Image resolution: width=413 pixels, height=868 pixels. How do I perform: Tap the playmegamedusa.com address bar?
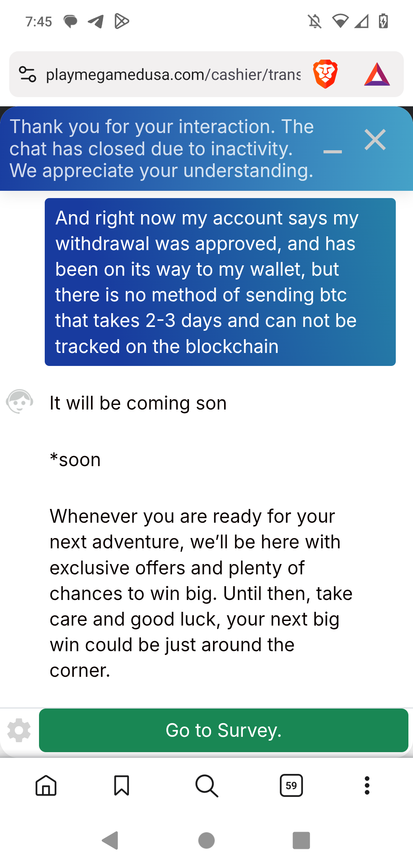coord(173,74)
